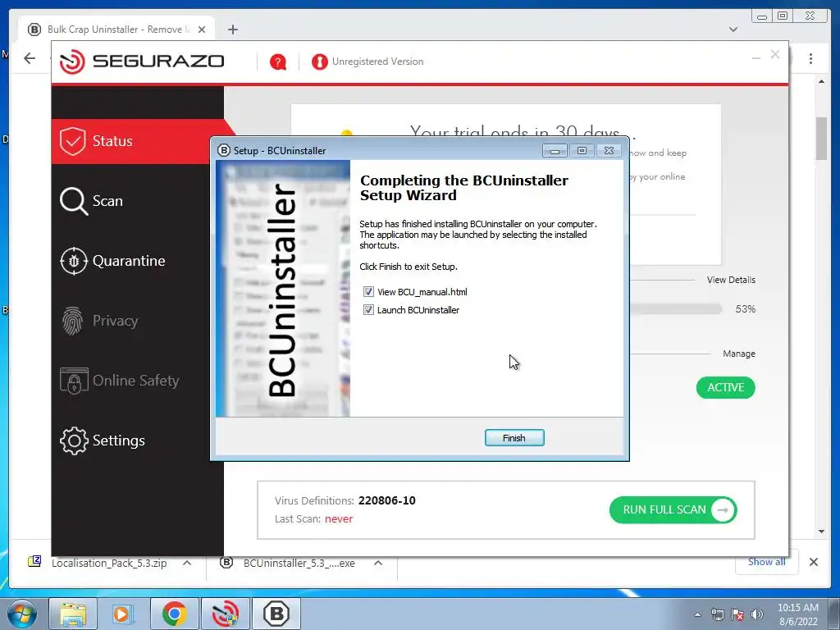Click the Last Scan never text
This screenshot has width=840, height=630.
point(339,518)
